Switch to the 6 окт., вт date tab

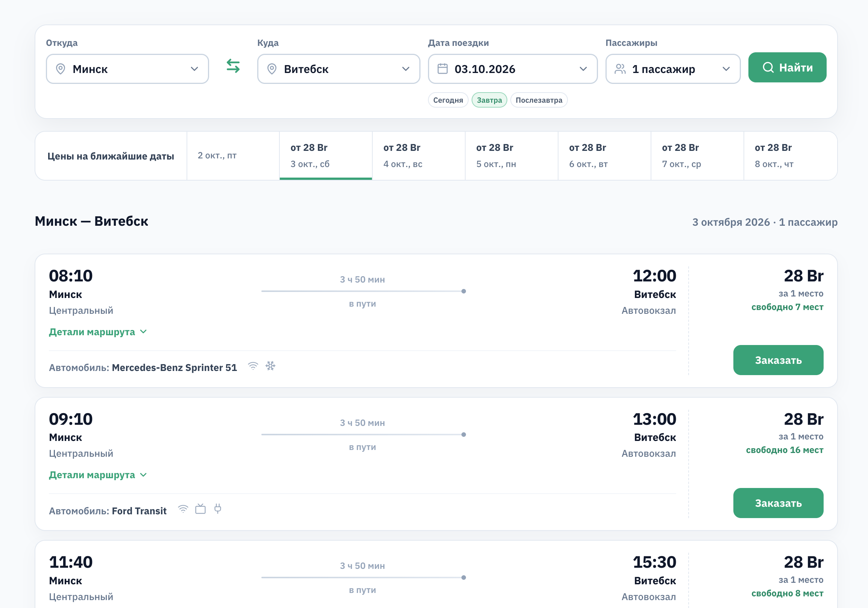pos(604,156)
